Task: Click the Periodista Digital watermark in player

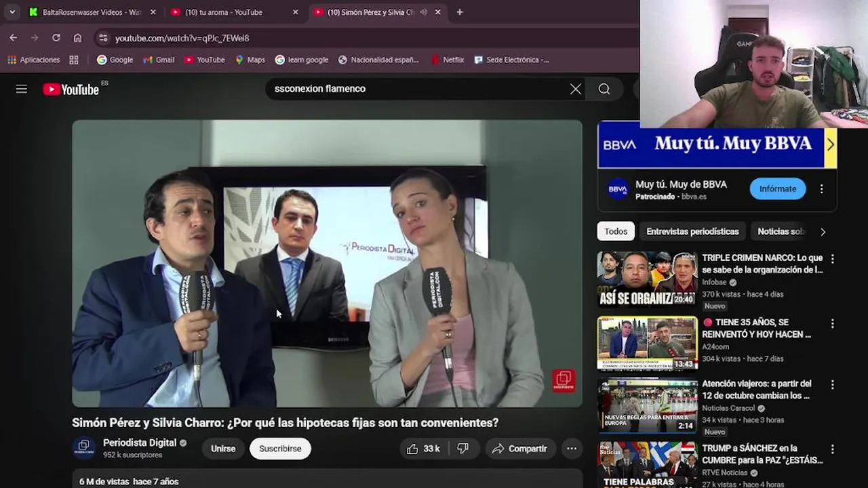Action: pyautogui.click(x=564, y=380)
